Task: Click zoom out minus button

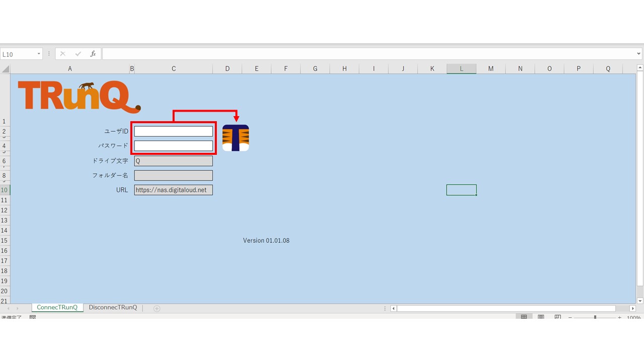Action: (570, 318)
